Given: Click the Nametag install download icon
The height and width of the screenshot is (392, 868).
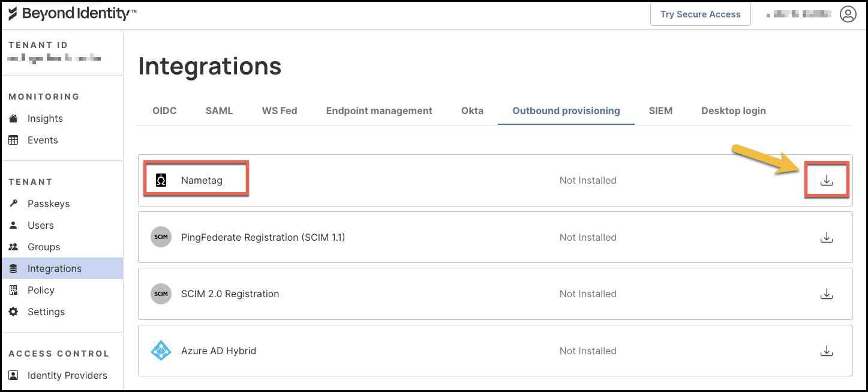Looking at the screenshot, I should [x=827, y=180].
